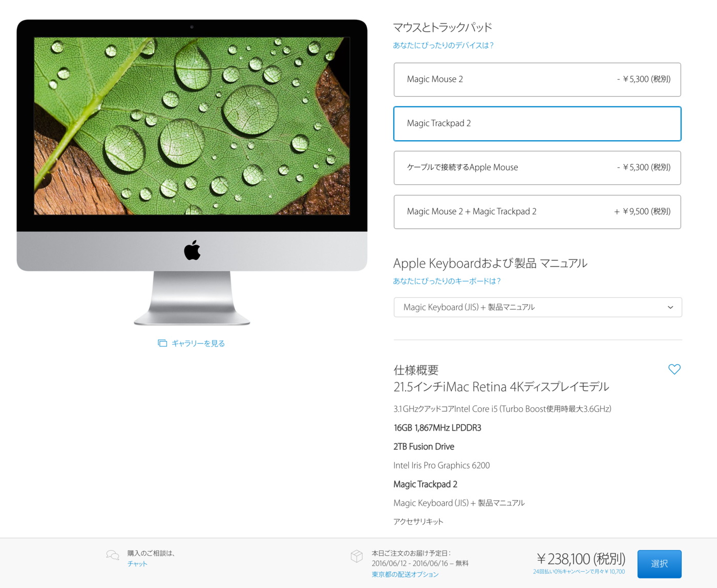Click the マウスとトラックパッド heading

[x=442, y=27]
